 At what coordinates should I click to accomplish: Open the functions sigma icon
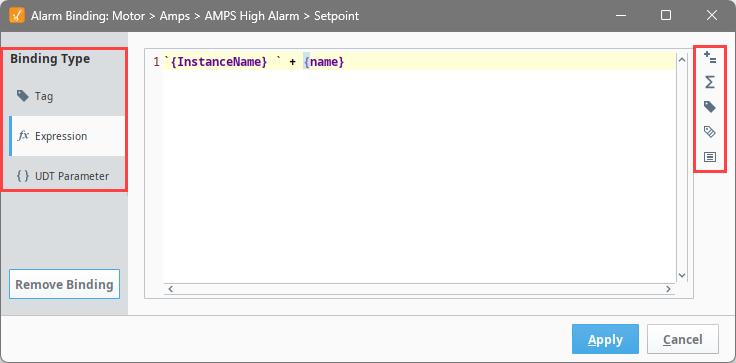(710, 83)
